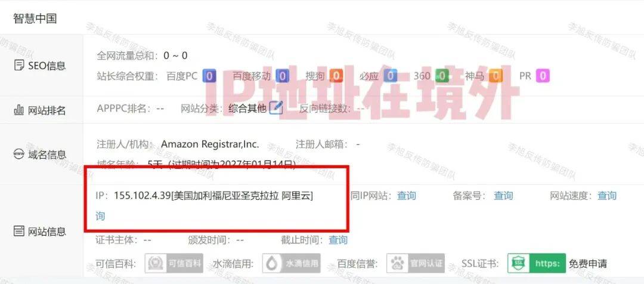644x284 pixels.
Task: Click the pink PR value badge
Action: 543,76
